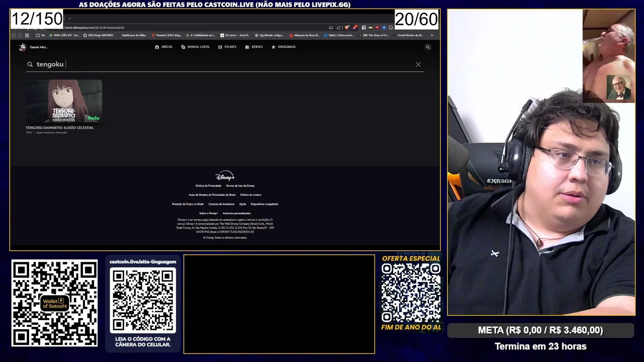Screen dimensions: 644x362
Task: Open Máquina de Boxe bookmark
Action: pyautogui.click(x=304, y=35)
